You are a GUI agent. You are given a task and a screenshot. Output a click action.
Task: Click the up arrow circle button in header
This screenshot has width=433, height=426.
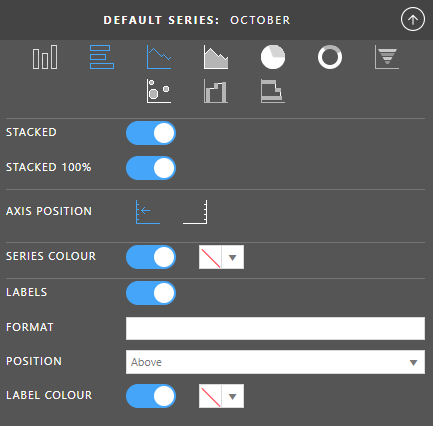[x=413, y=19]
